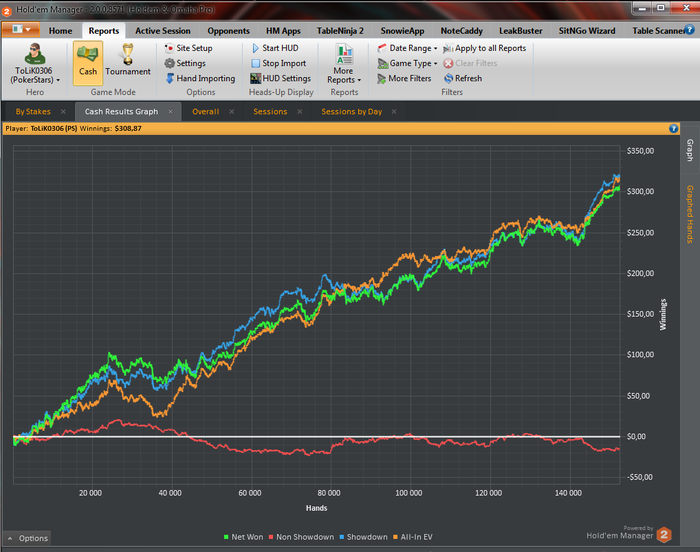Select the Reports ribbon tab

[x=104, y=31]
